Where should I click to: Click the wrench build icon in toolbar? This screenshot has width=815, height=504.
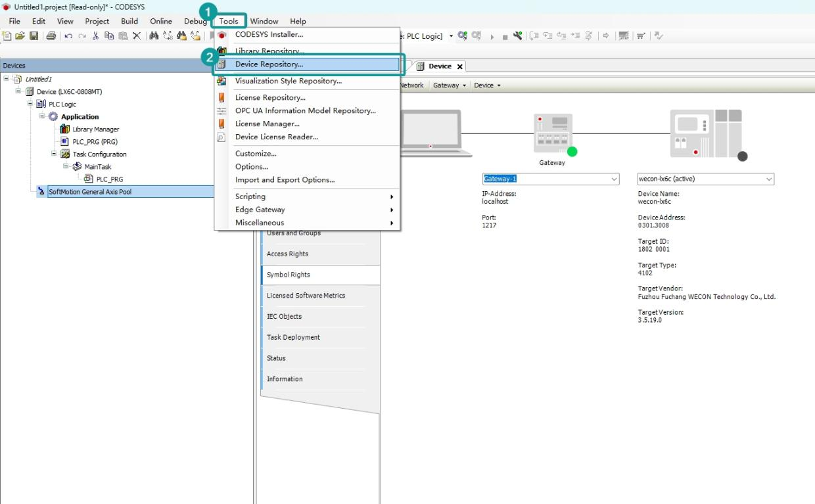518,36
